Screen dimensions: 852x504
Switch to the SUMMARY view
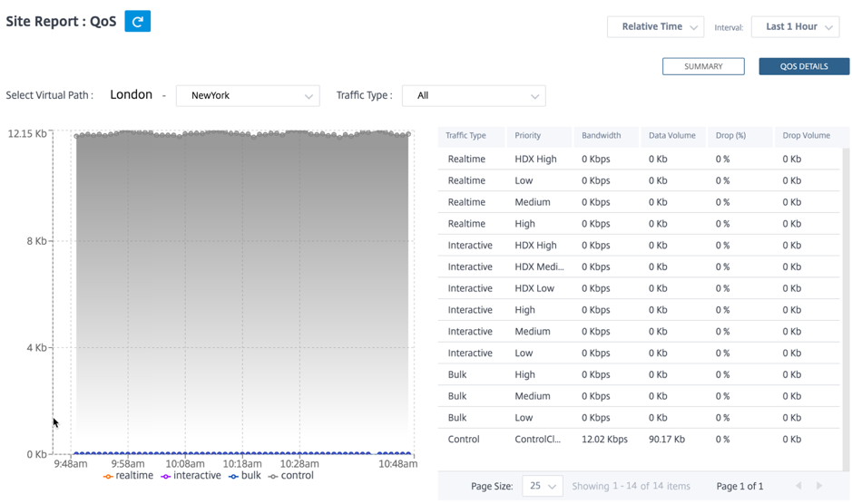(x=703, y=66)
